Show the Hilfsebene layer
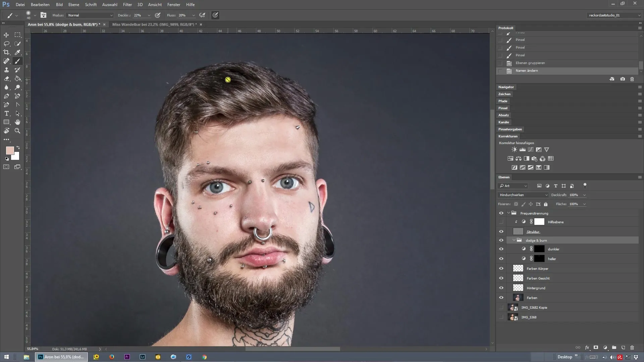This screenshot has width=644, height=362. 501,222
